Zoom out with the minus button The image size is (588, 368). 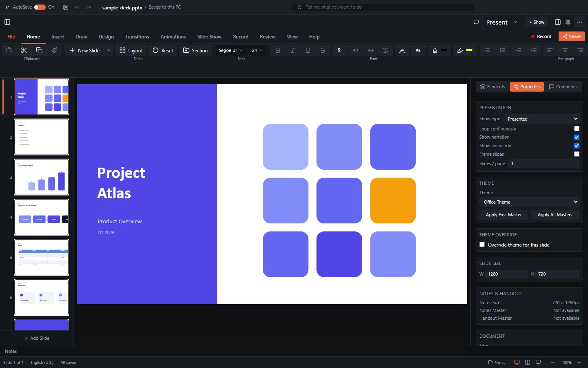[x=553, y=362]
